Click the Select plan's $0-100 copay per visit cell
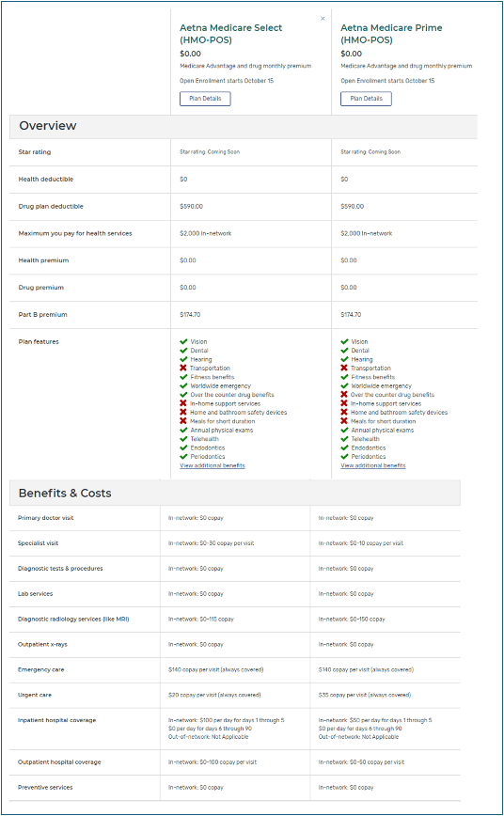The height and width of the screenshot is (816, 504). click(x=213, y=761)
